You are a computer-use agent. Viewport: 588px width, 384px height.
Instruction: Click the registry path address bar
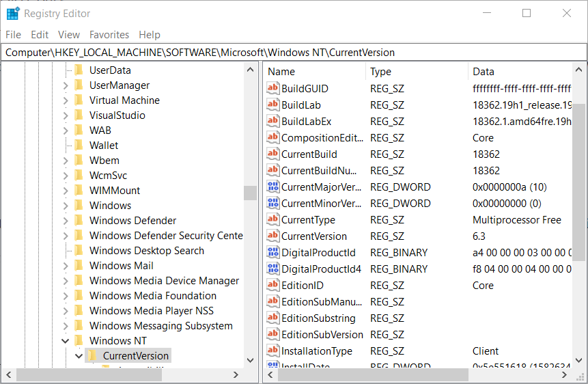point(294,53)
